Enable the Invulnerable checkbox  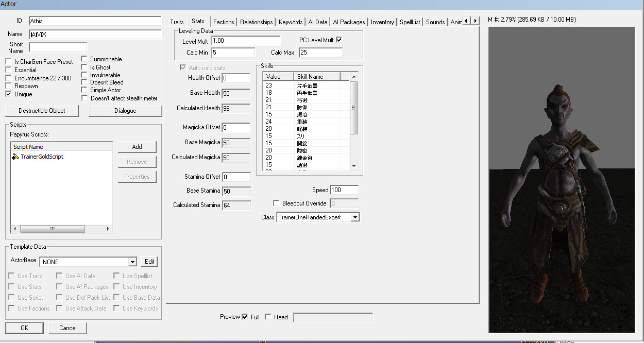click(84, 75)
